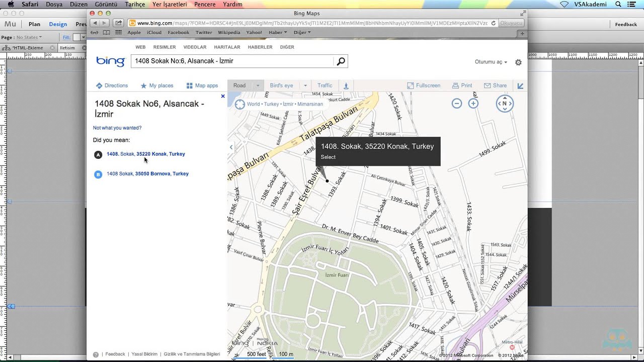Open Spotlight search in the menu bar

point(618,5)
